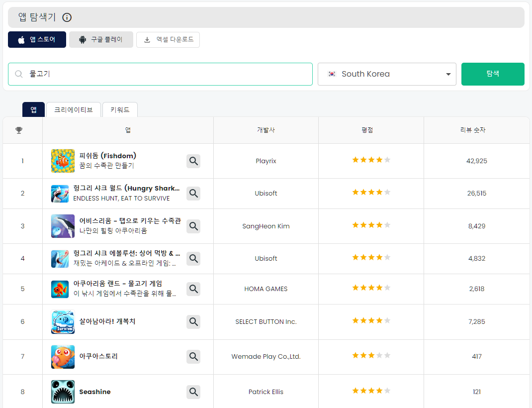Select the 앱 스토어 button
The image size is (532, 408).
[x=37, y=40]
